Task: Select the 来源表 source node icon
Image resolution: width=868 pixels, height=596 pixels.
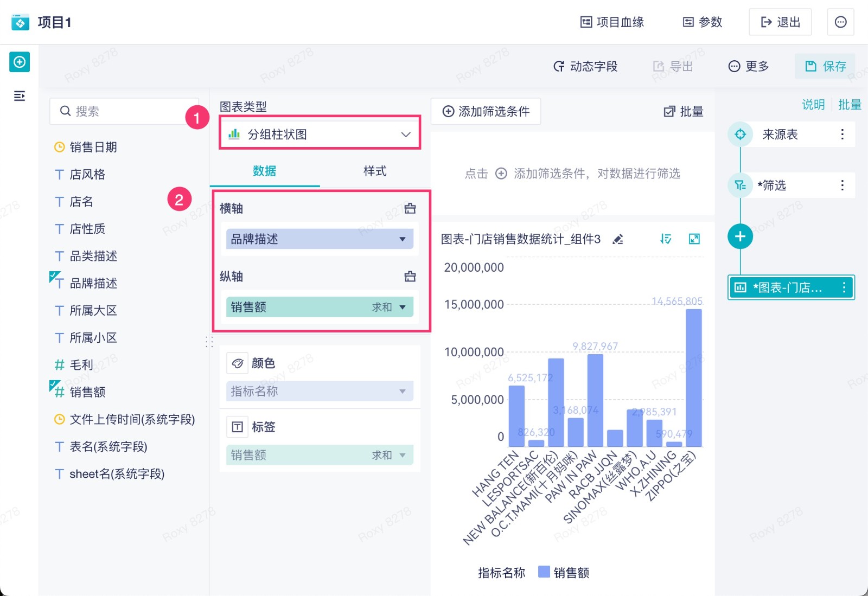Action: pyautogui.click(x=741, y=134)
